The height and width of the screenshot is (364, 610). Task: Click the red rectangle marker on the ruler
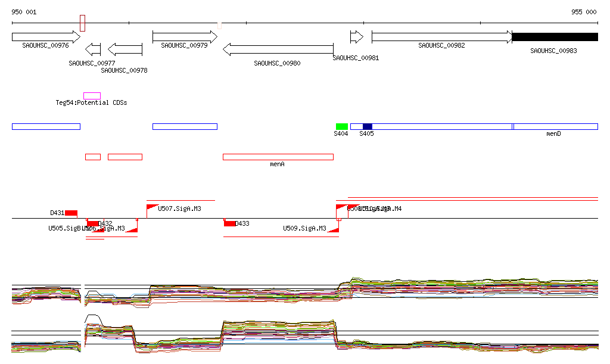[83, 23]
